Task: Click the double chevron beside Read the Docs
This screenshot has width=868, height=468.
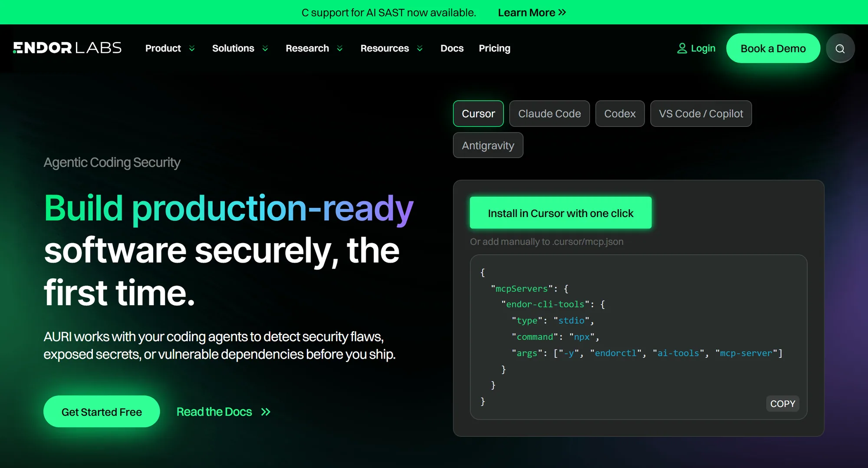Action: (x=266, y=412)
